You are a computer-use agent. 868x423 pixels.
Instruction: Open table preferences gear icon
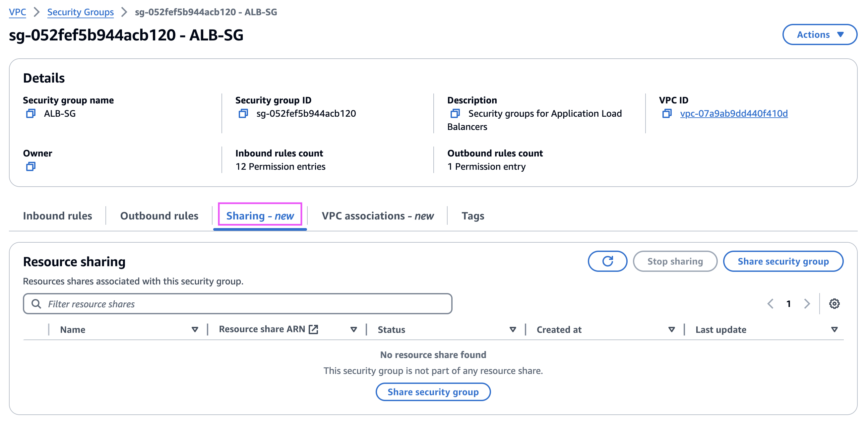click(x=834, y=303)
